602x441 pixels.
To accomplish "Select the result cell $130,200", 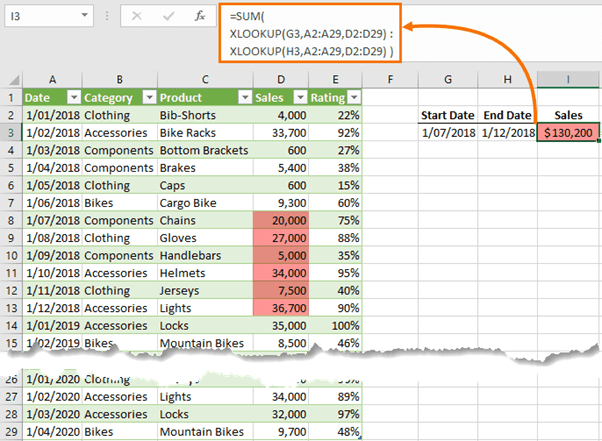I will tap(568, 133).
